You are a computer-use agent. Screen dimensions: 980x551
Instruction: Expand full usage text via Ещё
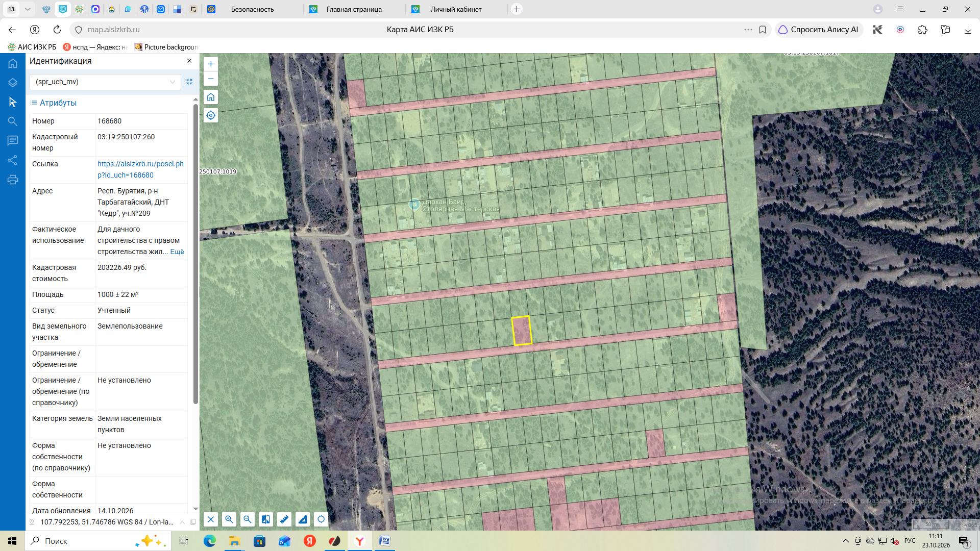tap(177, 252)
